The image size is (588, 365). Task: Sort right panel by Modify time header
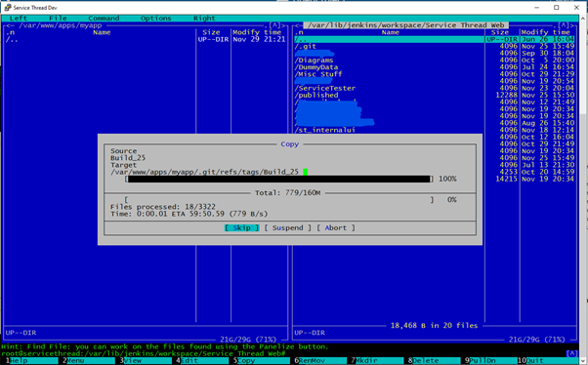pos(546,32)
